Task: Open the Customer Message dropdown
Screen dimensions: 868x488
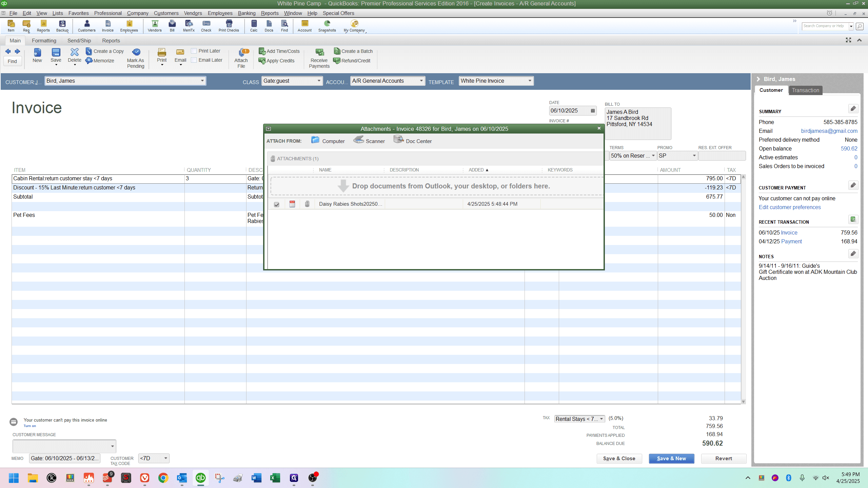Action: point(112,446)
